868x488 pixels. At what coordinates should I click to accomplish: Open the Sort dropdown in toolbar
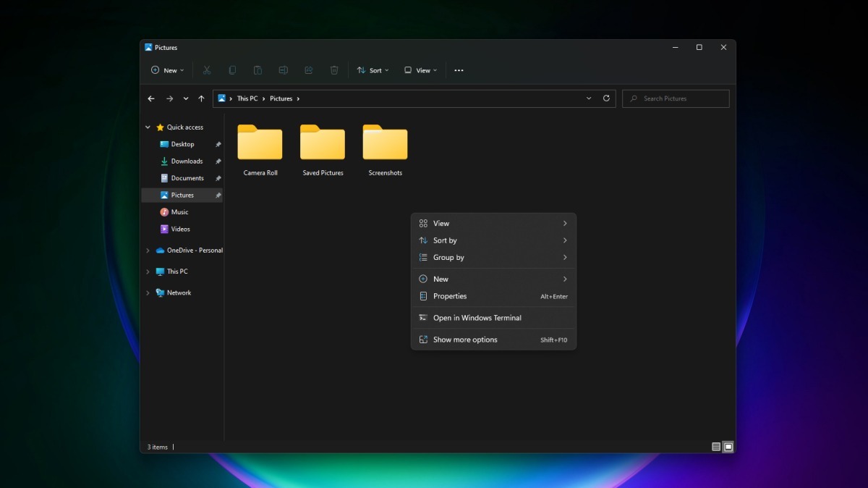pyautogui.click(x=373, y=70)
